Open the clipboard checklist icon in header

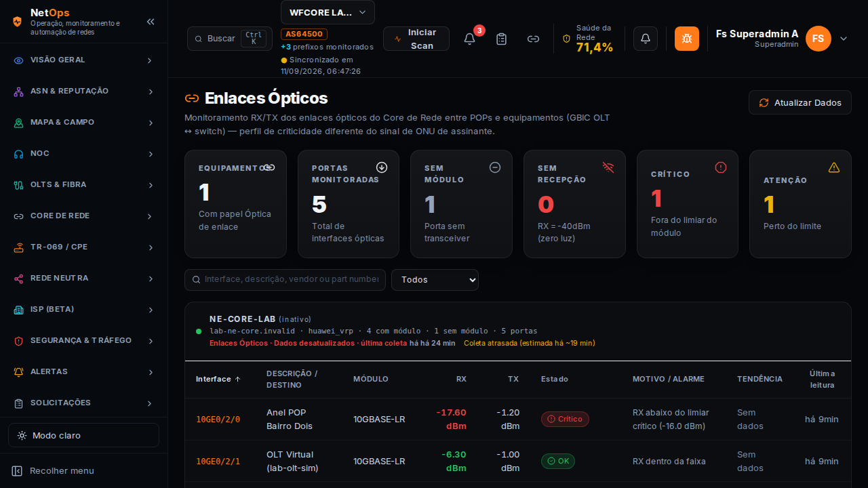[x=501, y=39]
